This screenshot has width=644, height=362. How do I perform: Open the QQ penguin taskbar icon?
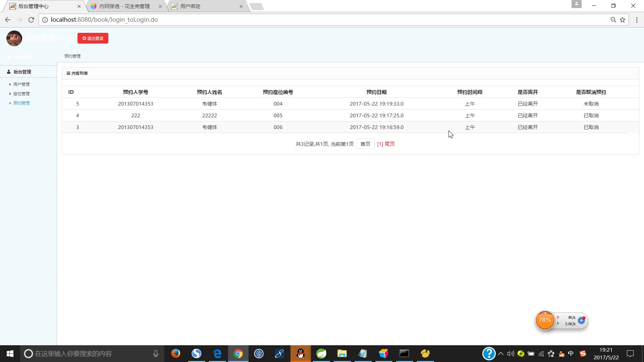click(301, 354)
